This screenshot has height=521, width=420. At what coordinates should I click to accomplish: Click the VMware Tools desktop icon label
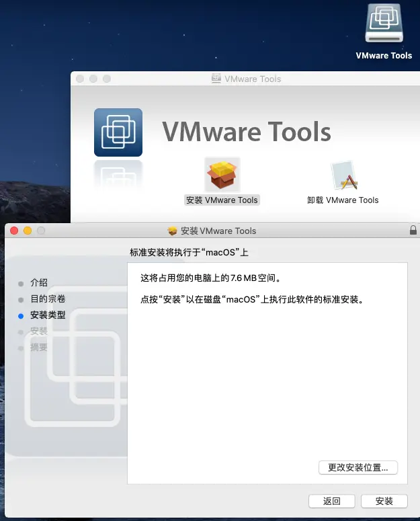[384, 56]
